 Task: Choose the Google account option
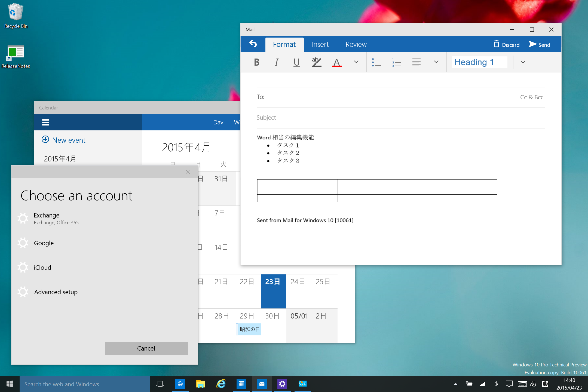(x=44, y=243)
